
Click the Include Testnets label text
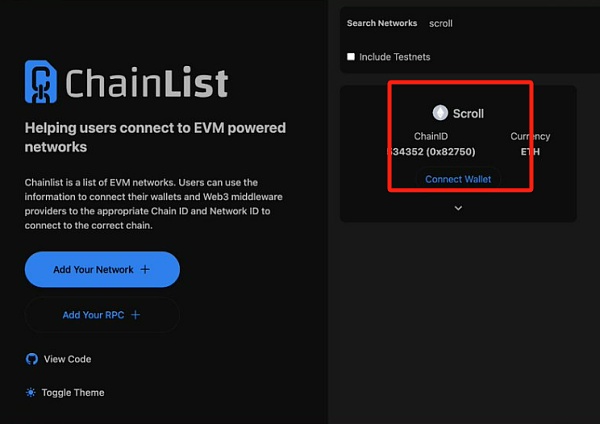pyautogui.click(x=395, y=57)
